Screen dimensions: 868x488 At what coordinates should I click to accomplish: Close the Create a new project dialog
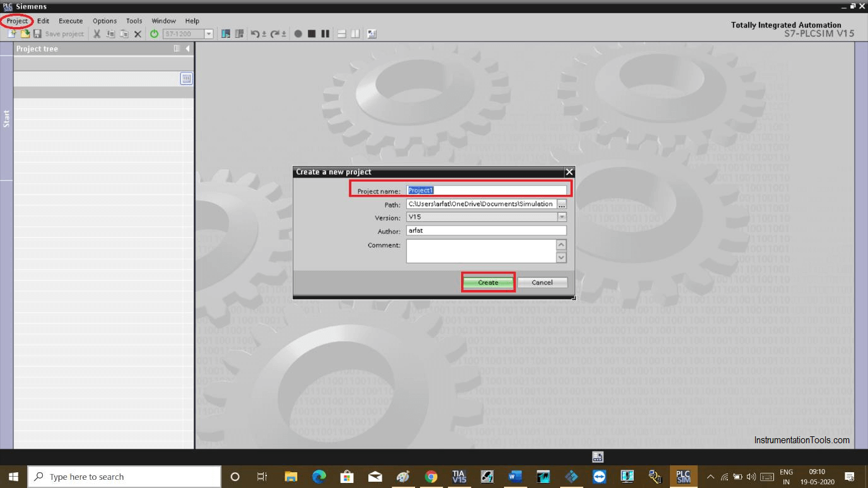coord(569,171)
